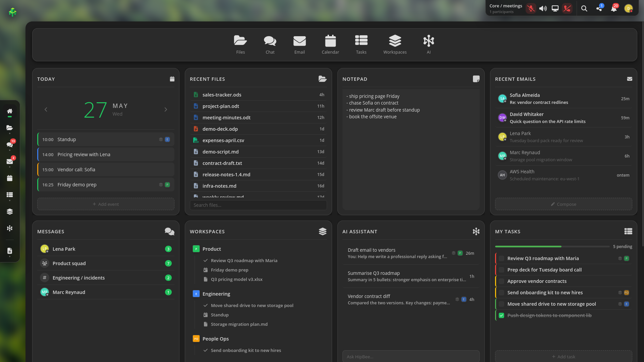The height and width of the screenshot is (362, 644).
Task: Open the Chat app in top launcher
Action: coord(270,45)
